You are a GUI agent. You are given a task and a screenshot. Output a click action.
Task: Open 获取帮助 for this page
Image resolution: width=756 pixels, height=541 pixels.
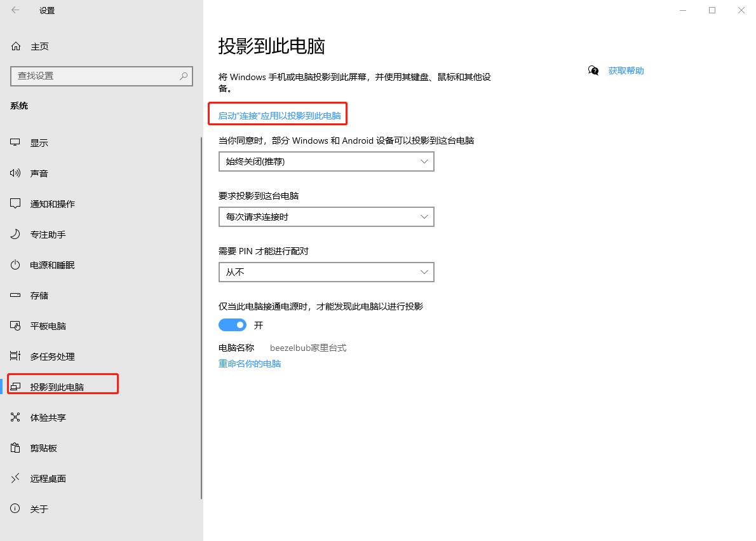point(626,71)
